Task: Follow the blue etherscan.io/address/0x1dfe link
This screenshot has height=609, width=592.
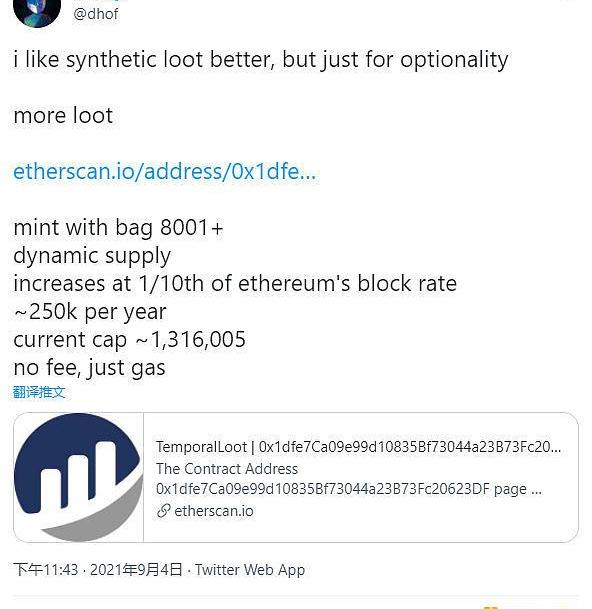Action: pyautogui.click(x=165, y=171)
